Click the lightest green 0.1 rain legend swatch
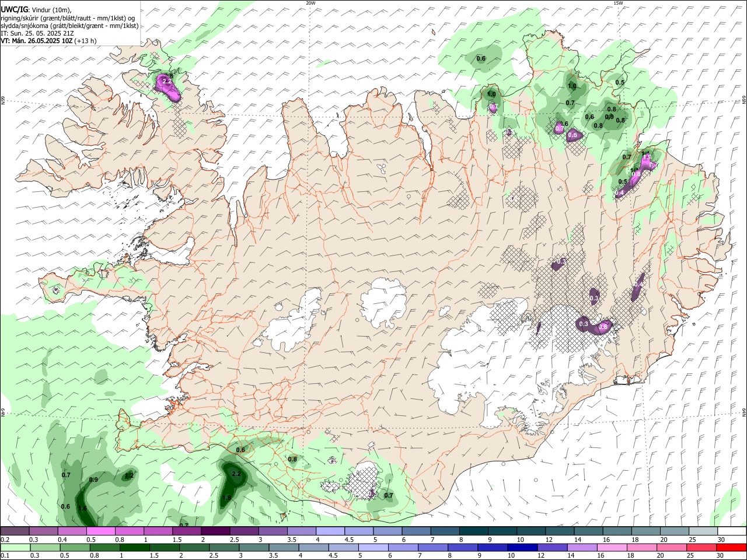The image size is (747, 560). point(15,548)
